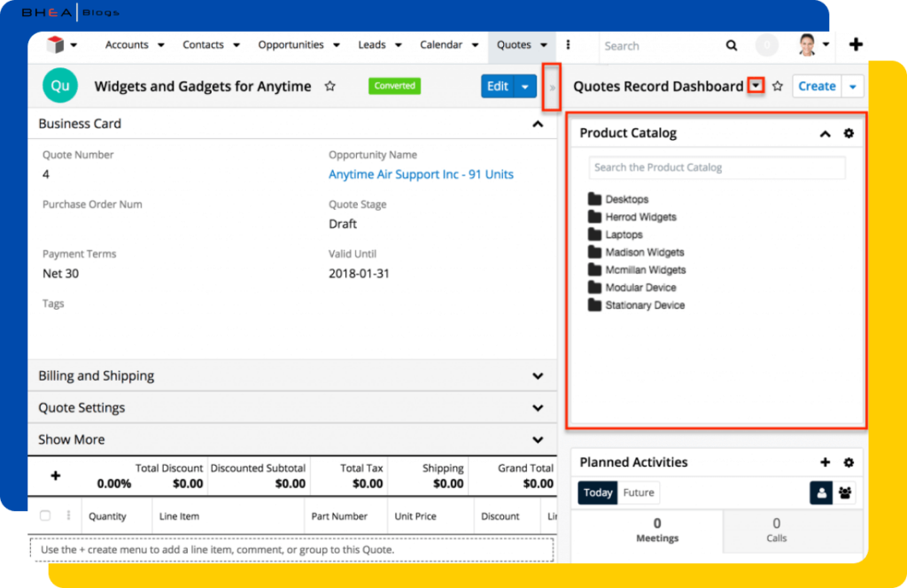Open the Stationary Device catalog folder
The image size is (907, 588).
(636, 306)
